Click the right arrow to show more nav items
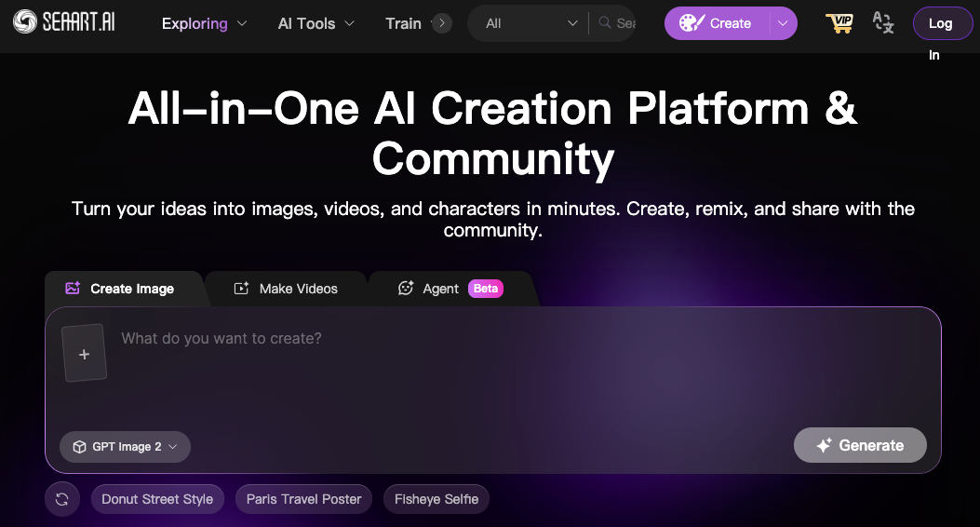 coord(442,24)
